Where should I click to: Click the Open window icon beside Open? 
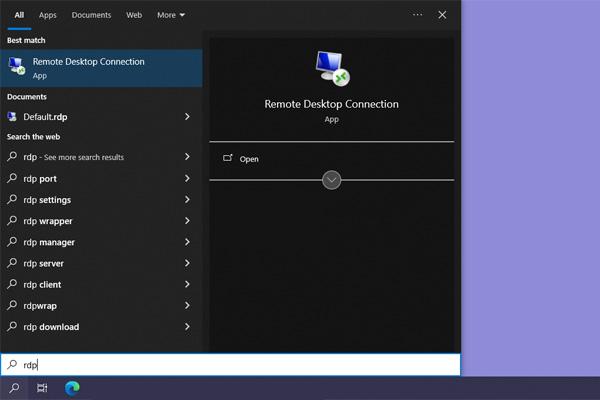(228, 158)
